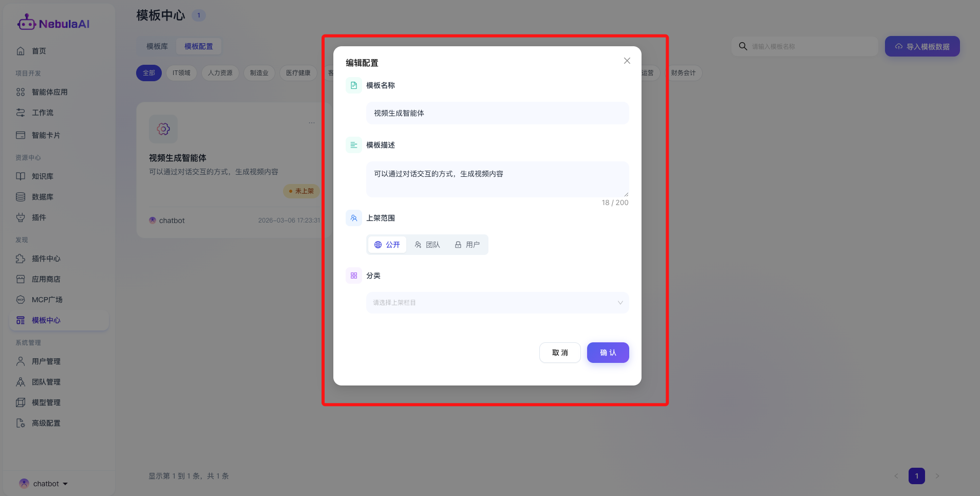Open 插件中心 in the sidebar

click(x=46, y=259)
